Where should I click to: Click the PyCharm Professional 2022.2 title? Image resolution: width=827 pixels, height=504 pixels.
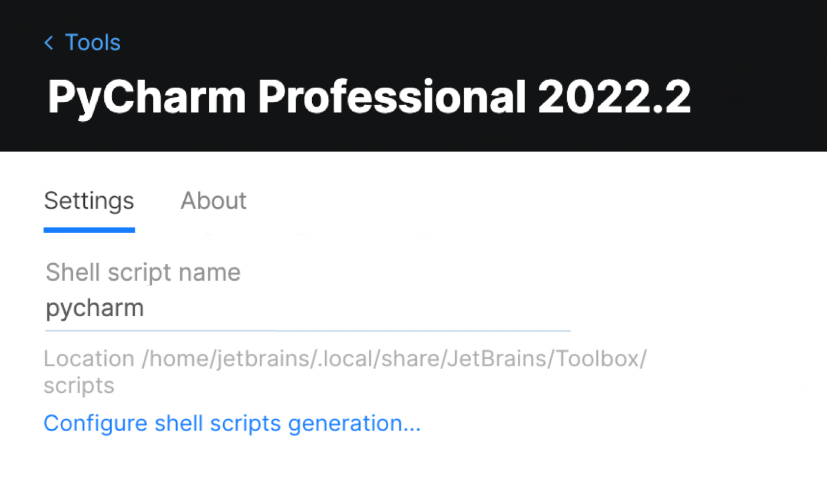pyautogui.click(x=369, y=96)
